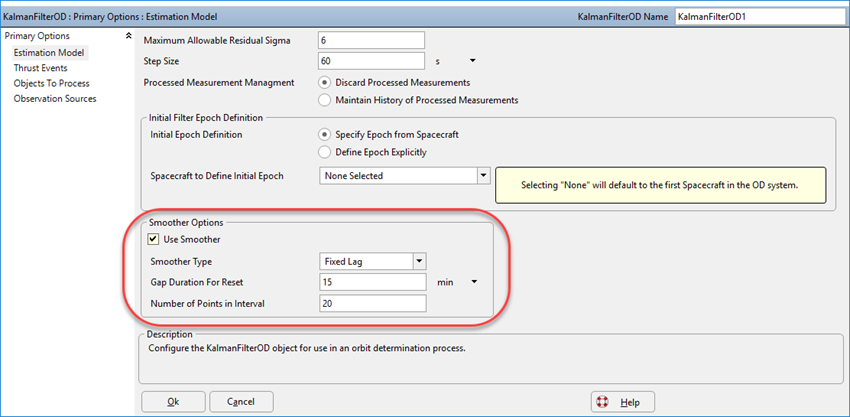The height and width of the screenshot is (417, 850).
Task: Open Step Size units dropdown
Action: point(472,61)
